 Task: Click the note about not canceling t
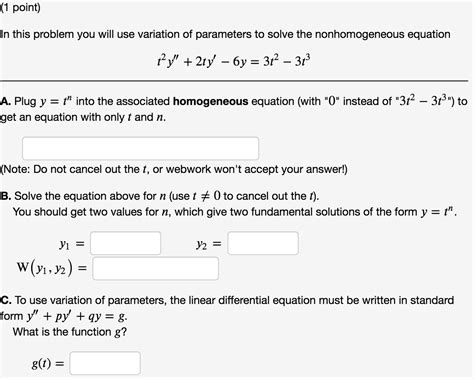[x=174, y=169]
